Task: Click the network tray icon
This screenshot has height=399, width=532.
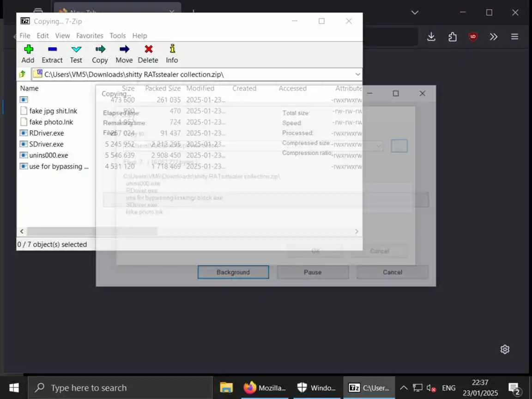Action: 417,388
